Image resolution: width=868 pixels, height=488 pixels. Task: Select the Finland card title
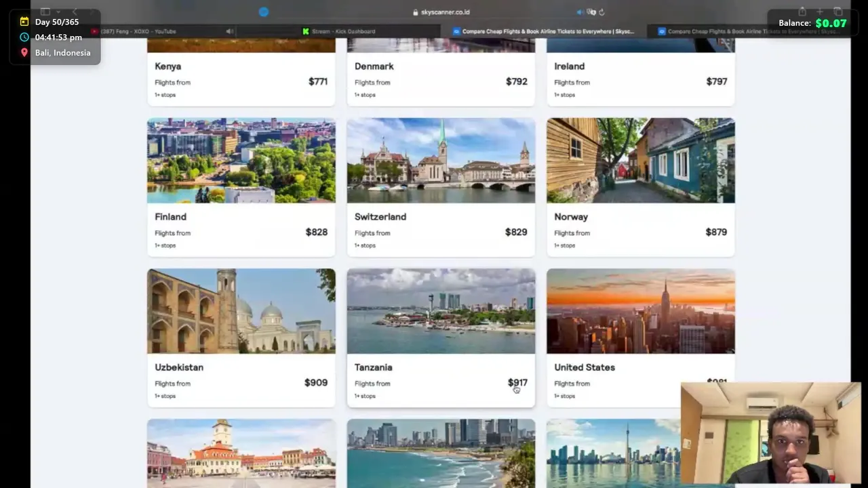(170, 217)
